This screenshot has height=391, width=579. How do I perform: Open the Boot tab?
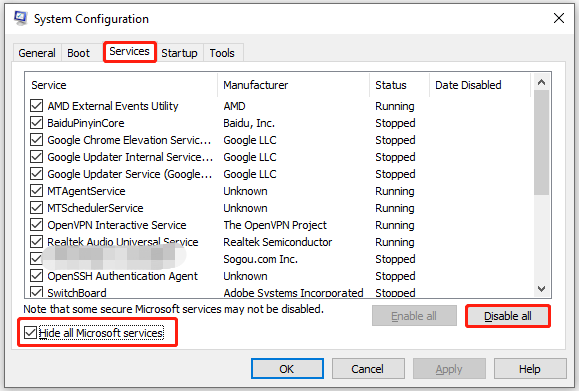click(x=78, y=53)
